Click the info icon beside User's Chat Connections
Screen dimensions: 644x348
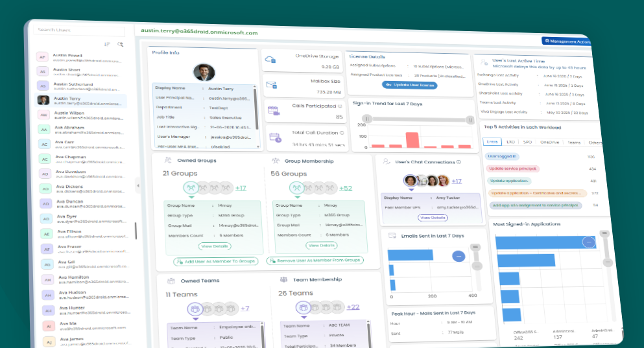click(x=459, y=162)
